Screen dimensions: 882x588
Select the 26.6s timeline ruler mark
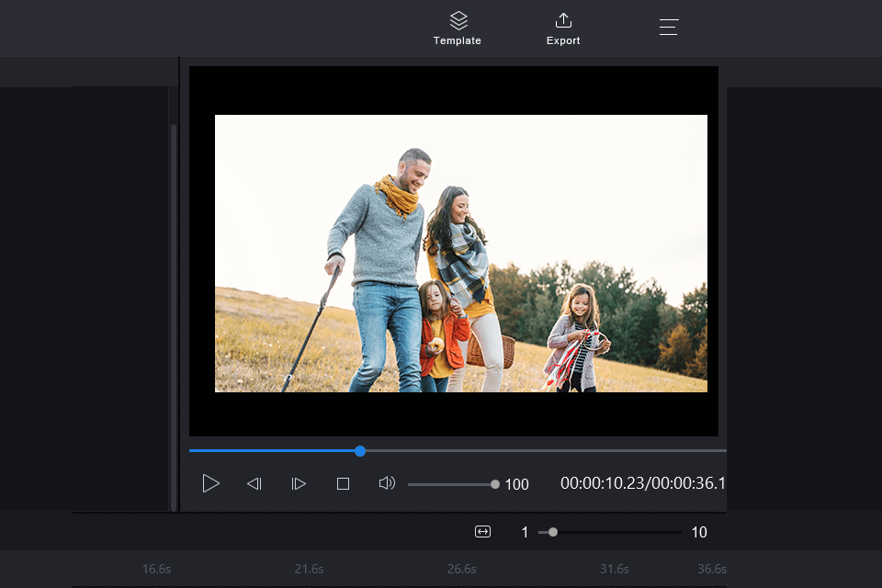coord(461,569)
